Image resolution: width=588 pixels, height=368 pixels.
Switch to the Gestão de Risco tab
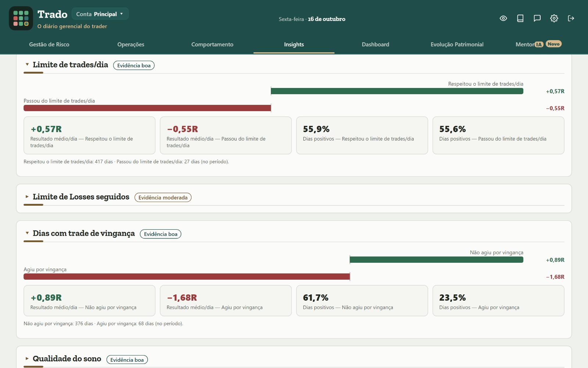pyautogui.click(x=49, y=45)
